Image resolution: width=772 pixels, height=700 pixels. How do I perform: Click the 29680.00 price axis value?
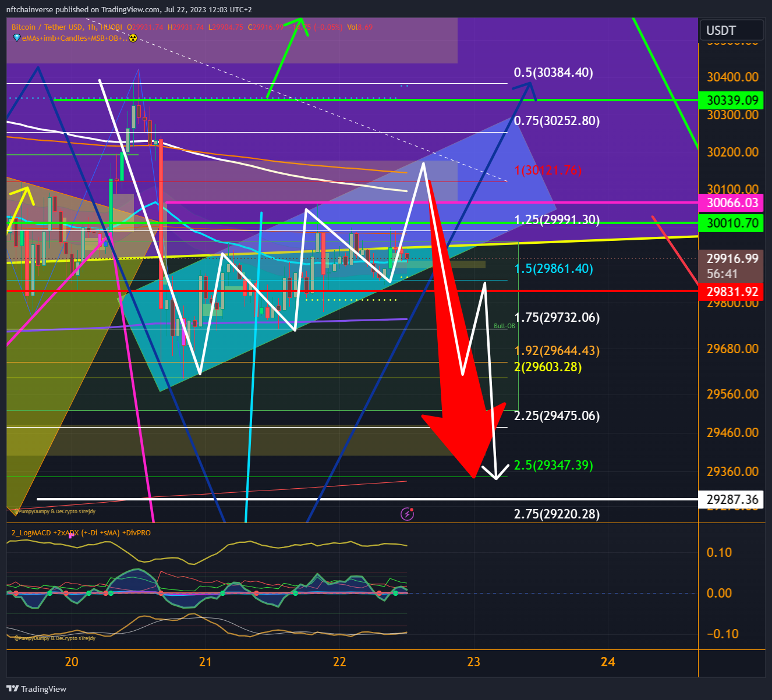click(x=732, y=349)
